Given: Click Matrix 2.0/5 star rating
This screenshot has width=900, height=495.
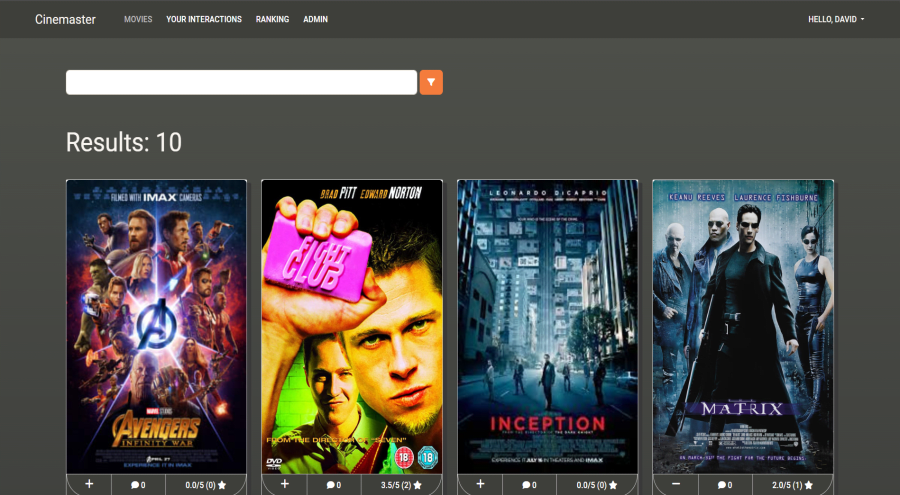Looking at the screenshot, I should 792,485.
